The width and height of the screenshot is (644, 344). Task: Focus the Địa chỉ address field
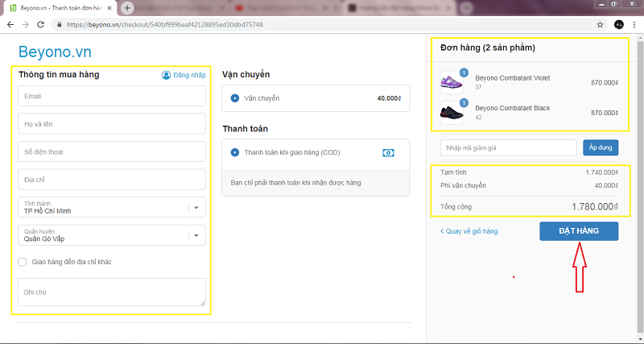click(112, 180)
